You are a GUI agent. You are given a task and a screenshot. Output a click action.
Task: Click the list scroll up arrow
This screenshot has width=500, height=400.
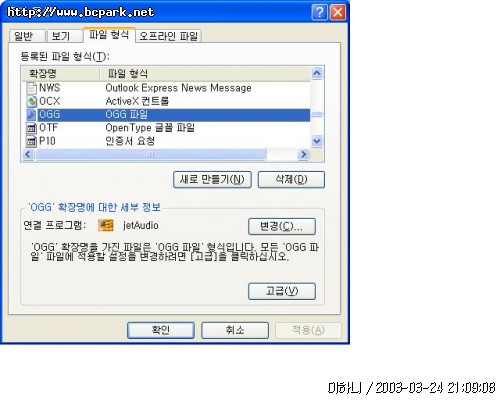(x=317, y=73)
